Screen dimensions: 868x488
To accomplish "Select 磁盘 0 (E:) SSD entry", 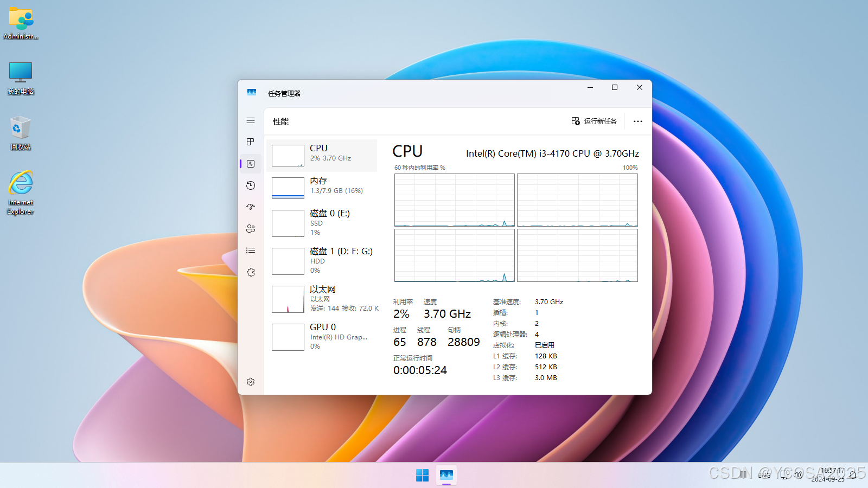I will point(322,223).
